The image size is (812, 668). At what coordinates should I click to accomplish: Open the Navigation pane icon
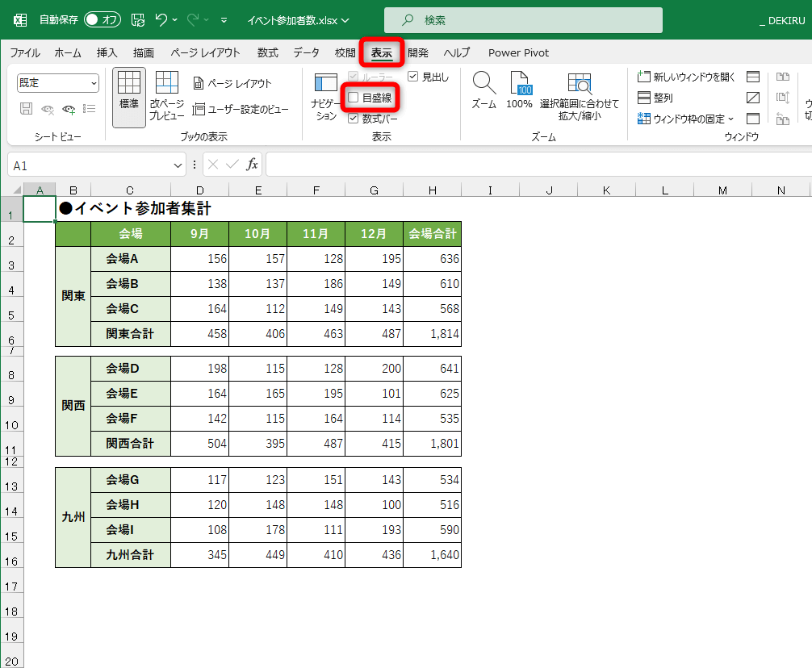[x=325, y=83]
